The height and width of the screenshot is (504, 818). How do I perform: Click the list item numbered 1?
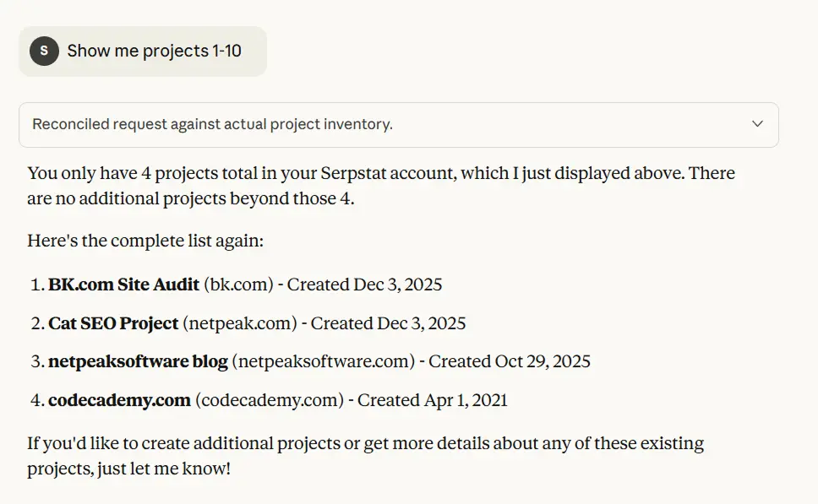35,285
